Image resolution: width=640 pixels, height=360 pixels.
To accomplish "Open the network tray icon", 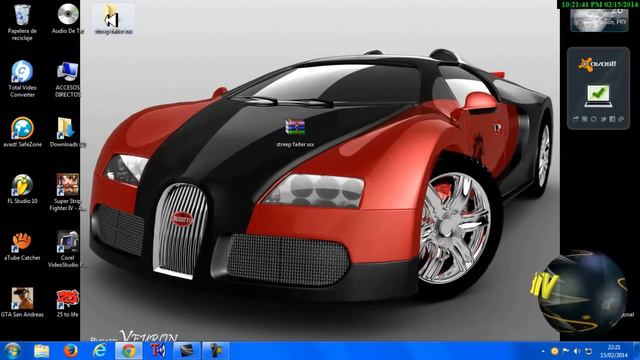I will click(589, 351).
